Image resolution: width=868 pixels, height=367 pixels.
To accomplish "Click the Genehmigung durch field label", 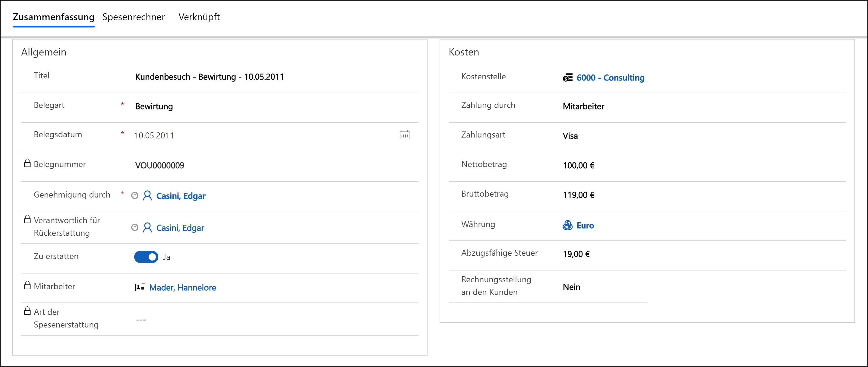I will 72,195.
